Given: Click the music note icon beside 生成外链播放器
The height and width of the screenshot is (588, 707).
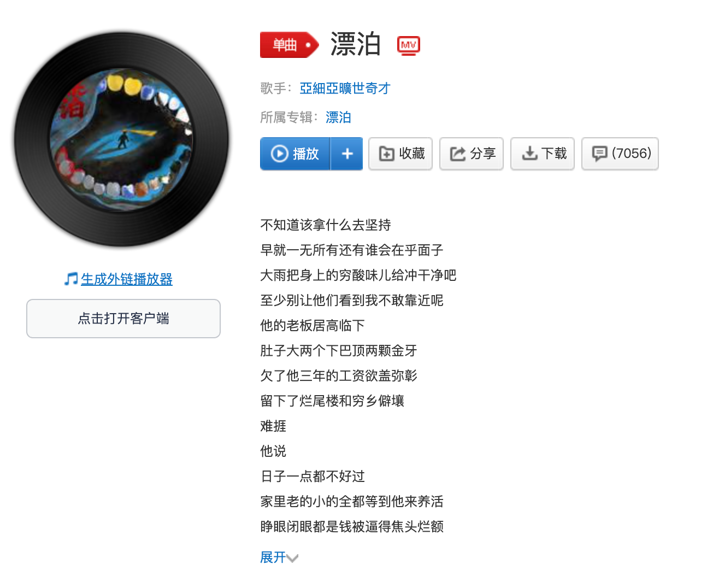Looking at the screenshot, I should click(71, 279).
